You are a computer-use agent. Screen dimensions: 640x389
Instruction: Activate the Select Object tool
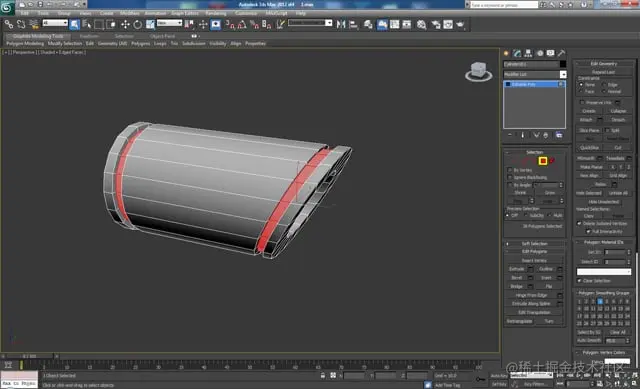pyautogui.click(x=75, y=24)
